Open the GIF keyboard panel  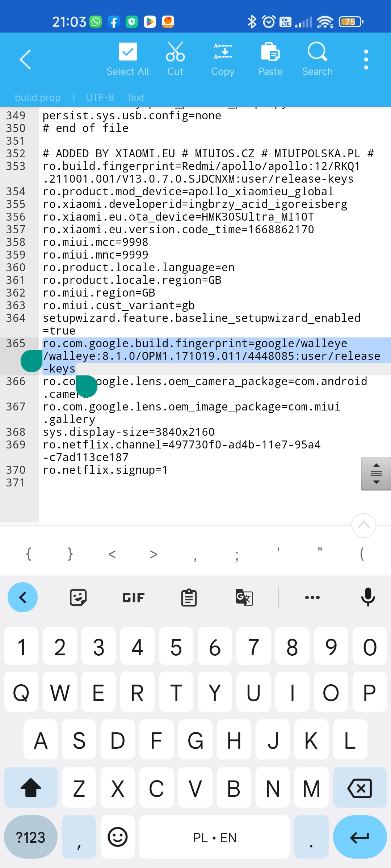[133, 597]
